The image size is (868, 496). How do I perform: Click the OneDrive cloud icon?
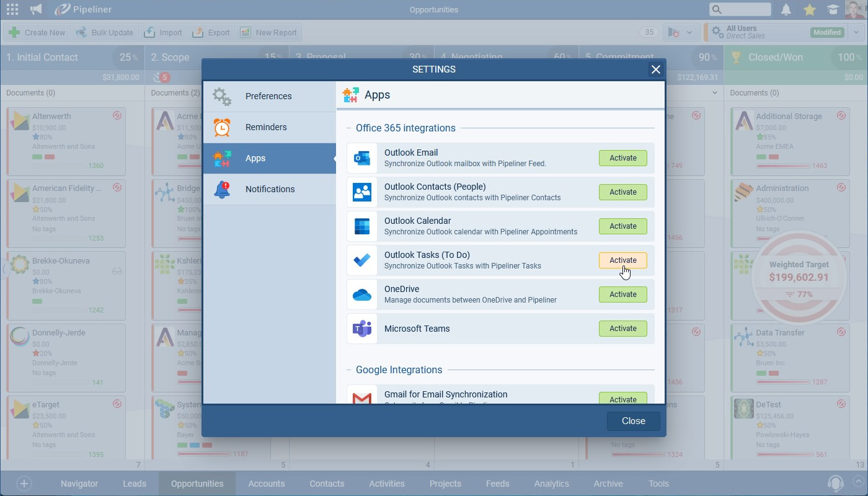coord(362,294)
